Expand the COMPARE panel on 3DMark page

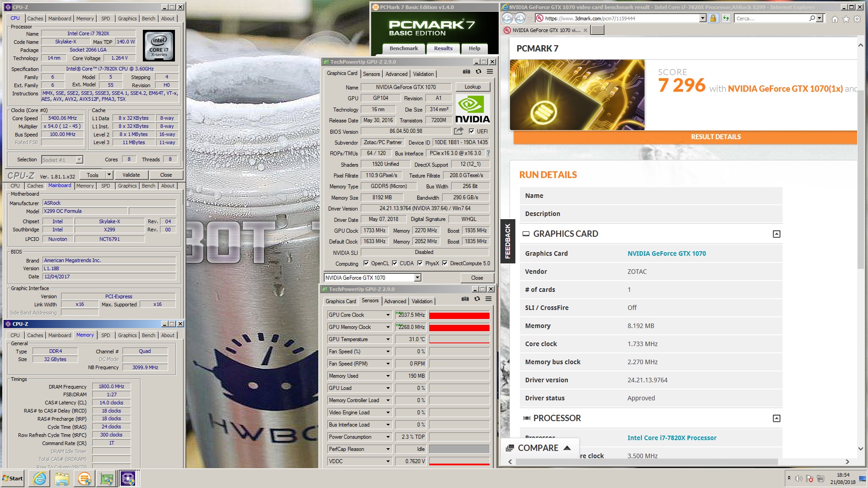coord(540,448)
